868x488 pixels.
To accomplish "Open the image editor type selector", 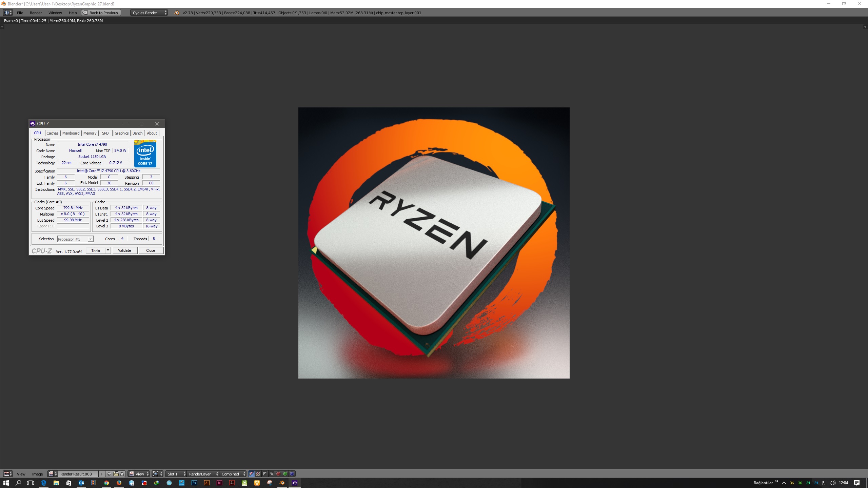I will click(8, 474).
